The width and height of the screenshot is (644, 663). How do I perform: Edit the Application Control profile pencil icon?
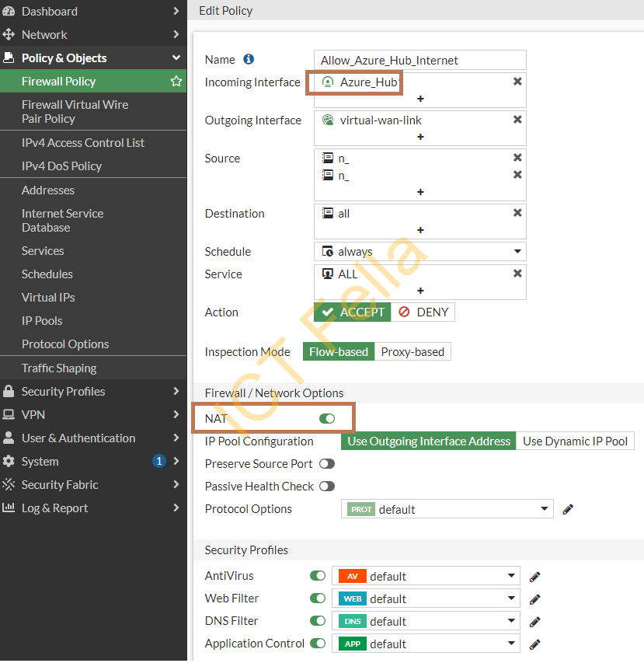534,644
